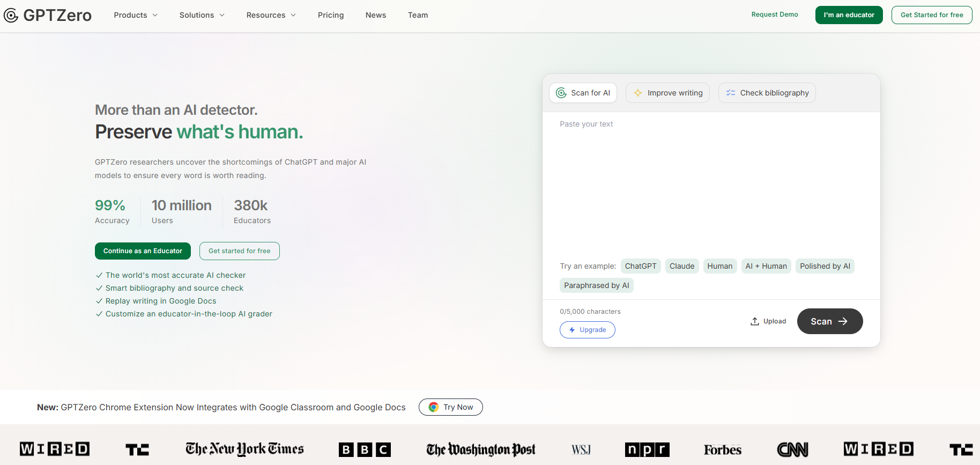Viewport: 980px width, 465px height.
Task: Click the 0/5,000 characters counter
Action: 590,312
